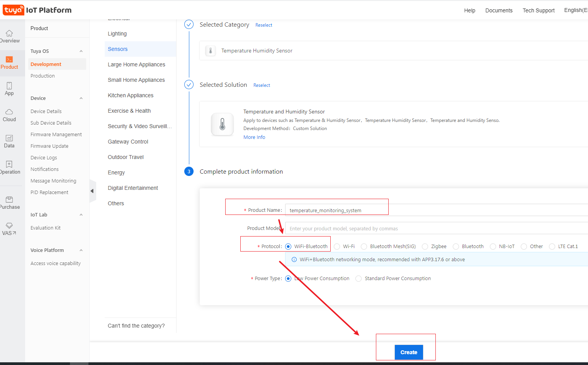Collapse the side menu with arrow handle
The height and width of the screenshot is (365, 588).
tap(92, 191)
